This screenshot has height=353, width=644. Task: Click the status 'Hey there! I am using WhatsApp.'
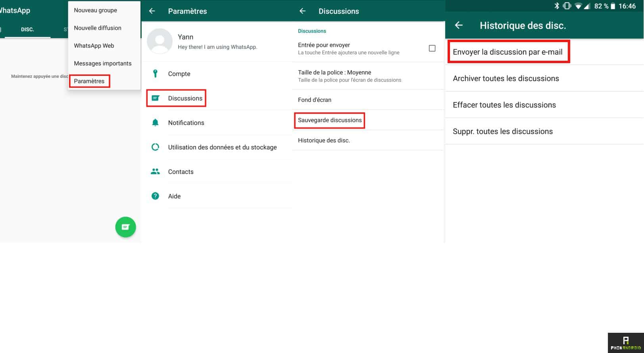tap(217, 47)
